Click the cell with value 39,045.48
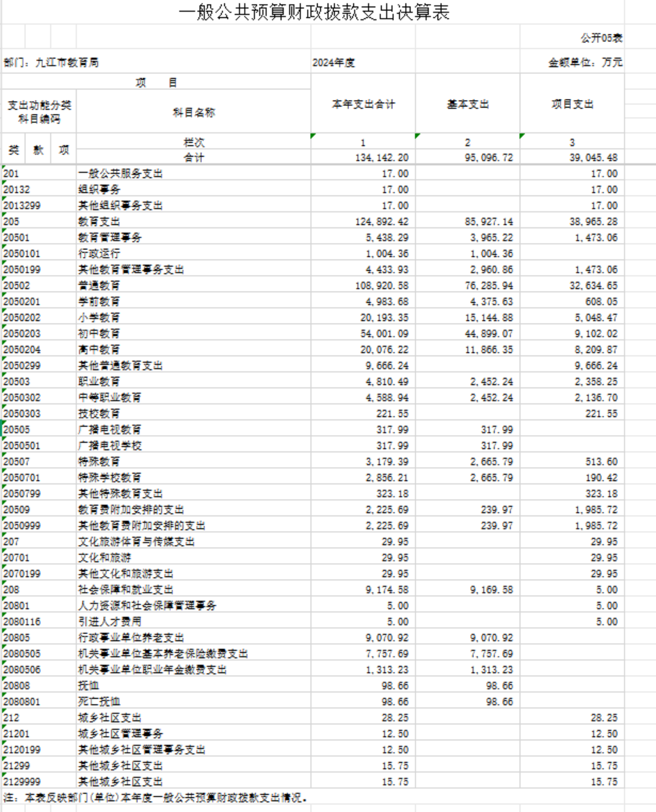The image size is (656, 812). (x=593, y=158)
